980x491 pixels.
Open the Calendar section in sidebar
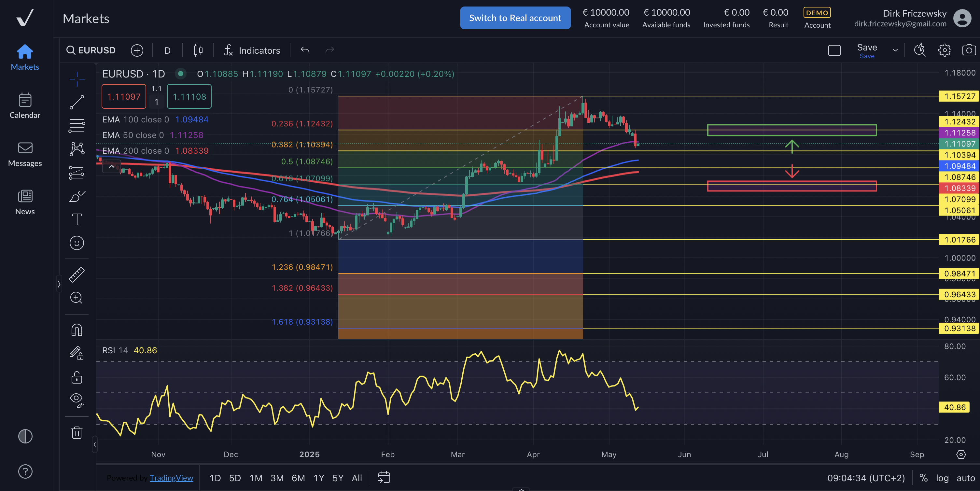(25, 106)
